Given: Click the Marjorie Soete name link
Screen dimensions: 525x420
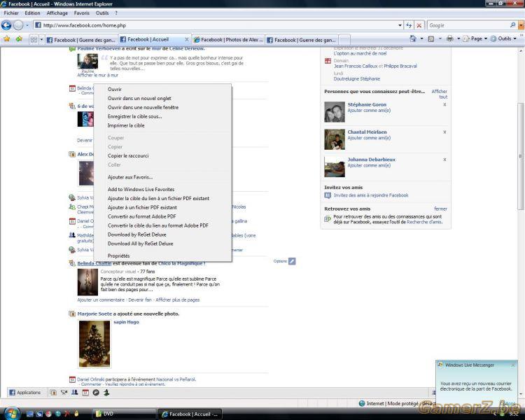Looking at the screenshot, I should (94, 314).
